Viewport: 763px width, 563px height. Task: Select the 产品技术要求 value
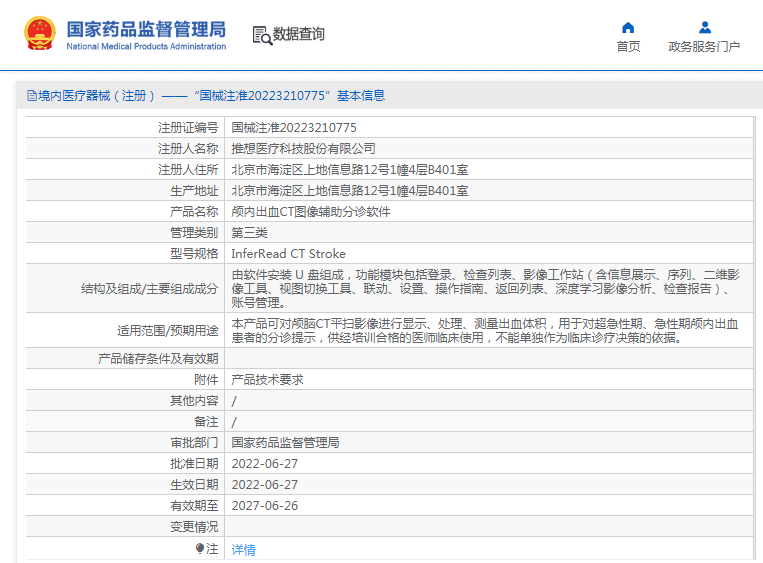(267, 380)
